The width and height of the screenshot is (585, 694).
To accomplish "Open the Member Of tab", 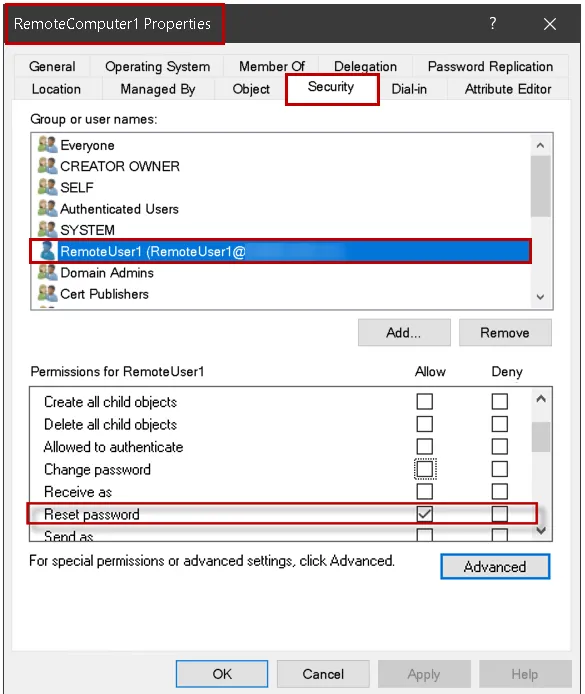I will tap(272, 66).
